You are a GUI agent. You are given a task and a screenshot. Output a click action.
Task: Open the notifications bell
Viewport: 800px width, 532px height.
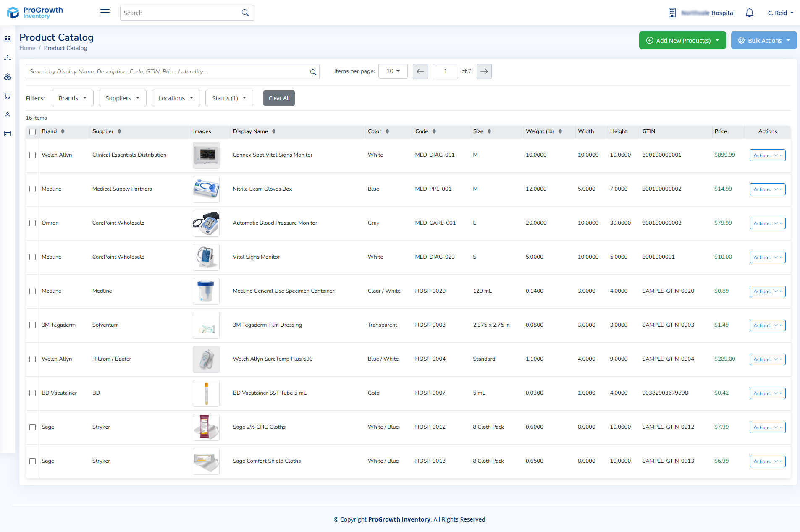coord(749,13)
